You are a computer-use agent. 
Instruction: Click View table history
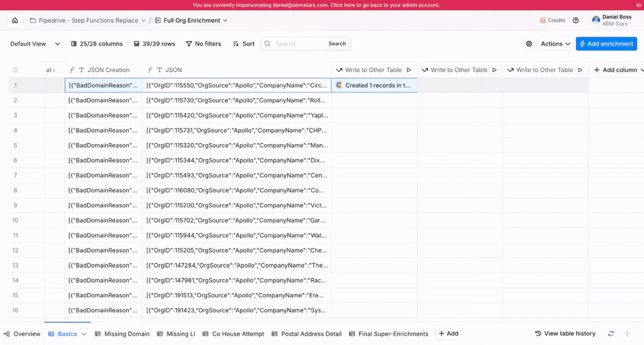(x=565, y=334)
